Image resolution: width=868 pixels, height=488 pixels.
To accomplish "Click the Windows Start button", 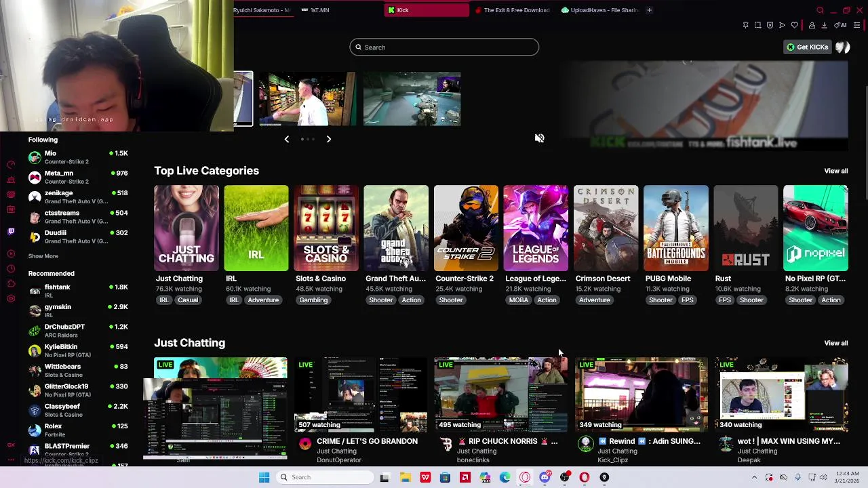I will 264,477.
